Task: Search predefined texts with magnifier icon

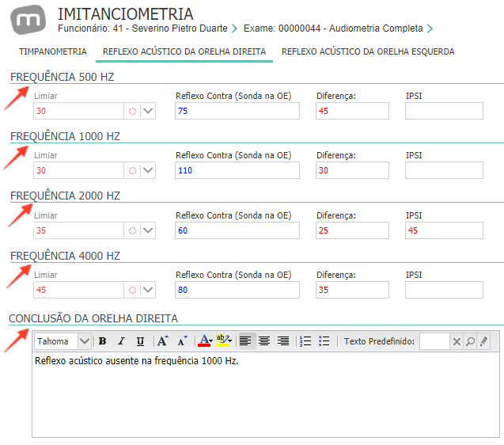Action: 470,341
